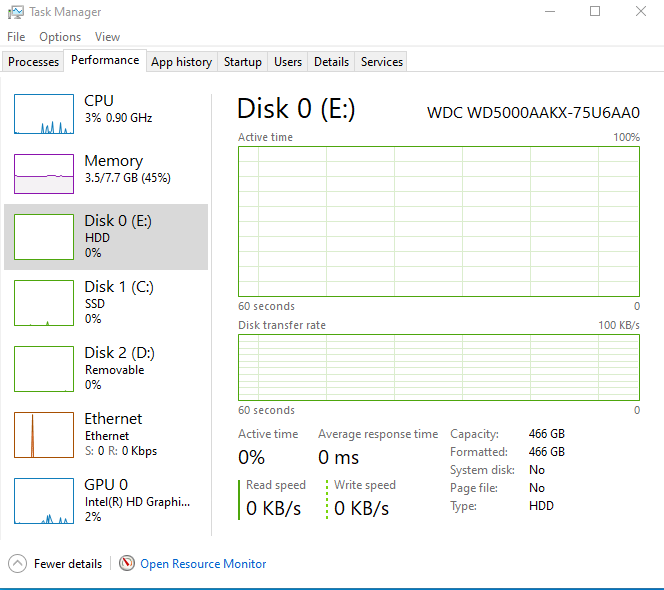664x590 pixels.
Task: Select the Ethernet network graph thumbnail
Action: pos(44,434)
